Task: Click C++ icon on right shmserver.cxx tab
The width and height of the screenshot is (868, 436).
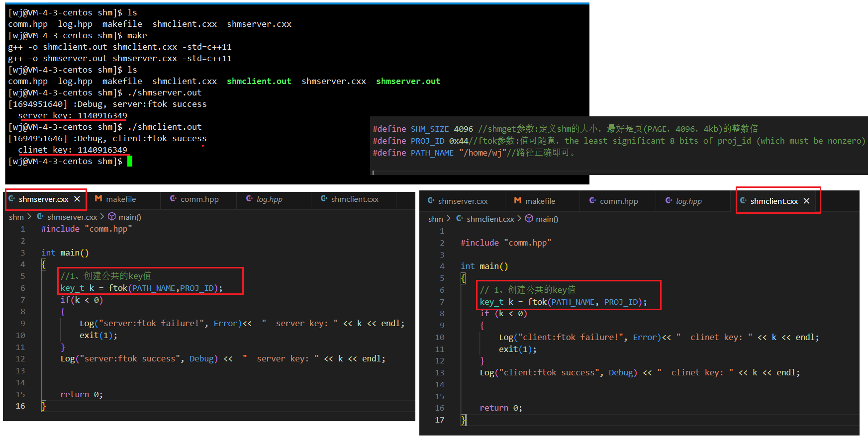Action: click(x=431, y=200)
